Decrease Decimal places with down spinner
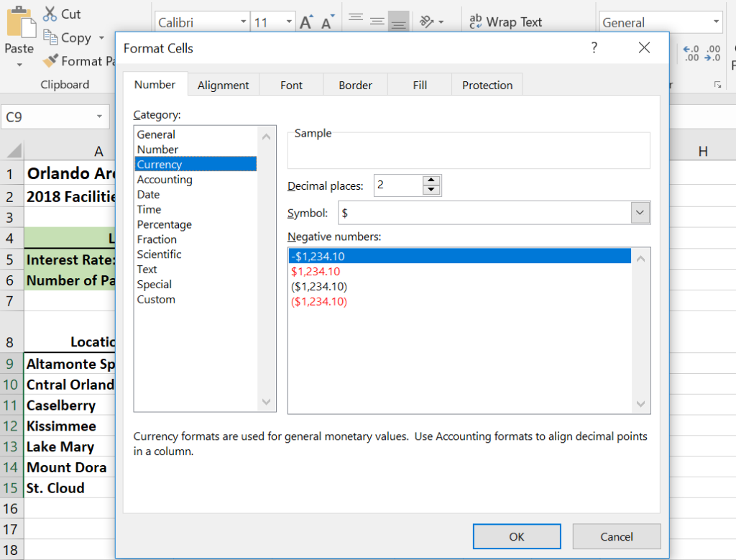 coord(431,190)
